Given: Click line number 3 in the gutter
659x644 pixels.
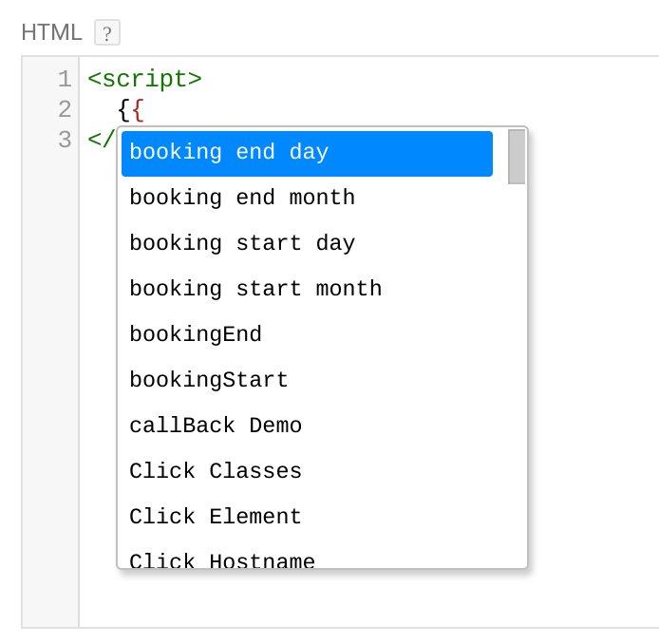Looking at the screenshot, I should 65,140.
